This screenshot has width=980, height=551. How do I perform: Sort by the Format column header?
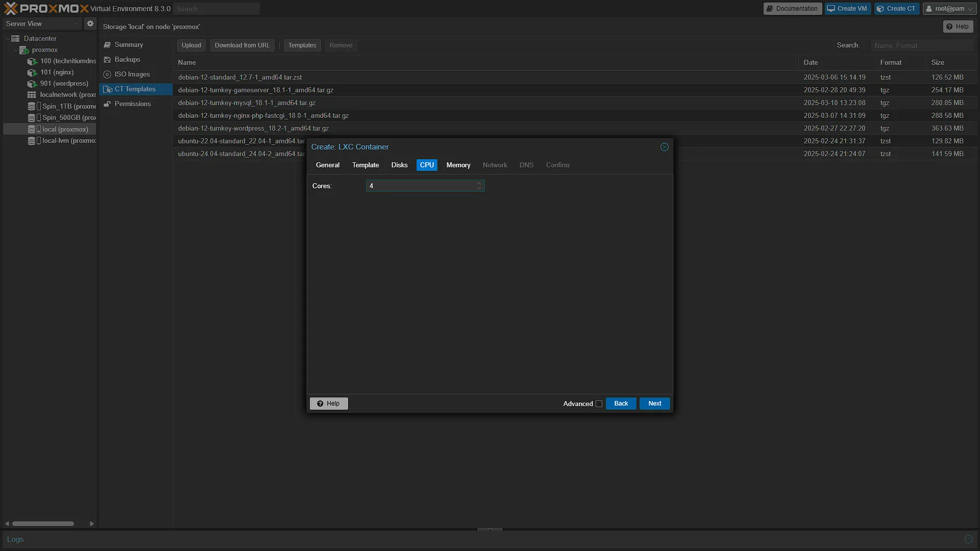point(900,63)
